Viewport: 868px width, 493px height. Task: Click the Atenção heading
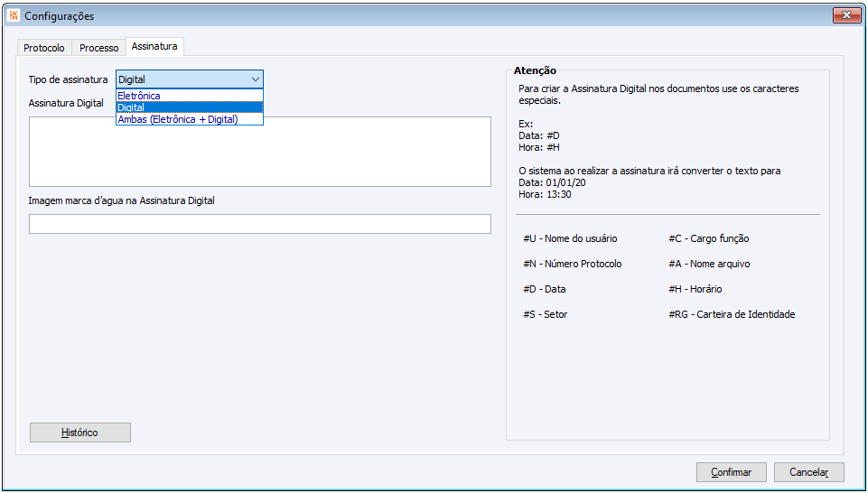[535, 70]
